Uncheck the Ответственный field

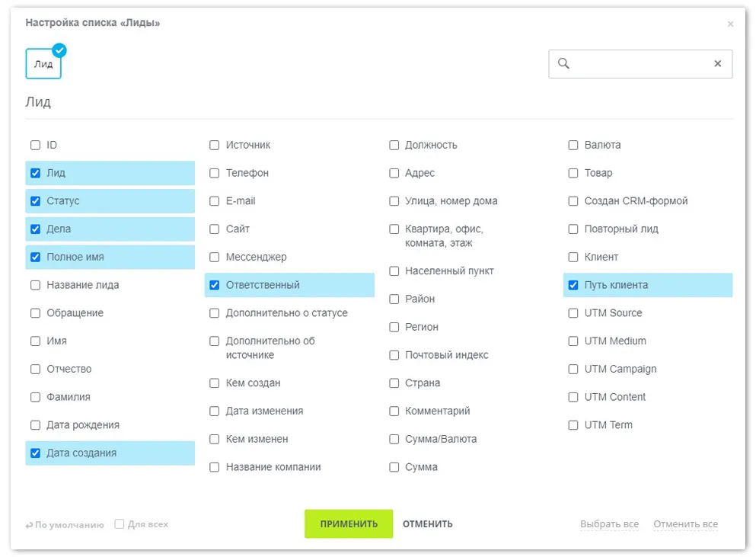point(215,285)
